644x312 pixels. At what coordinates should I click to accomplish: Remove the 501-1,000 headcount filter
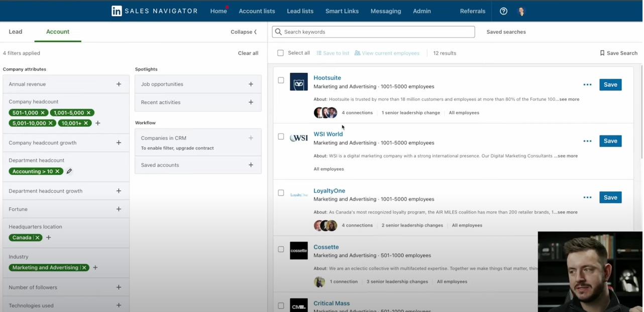click(x=43, y=113)
